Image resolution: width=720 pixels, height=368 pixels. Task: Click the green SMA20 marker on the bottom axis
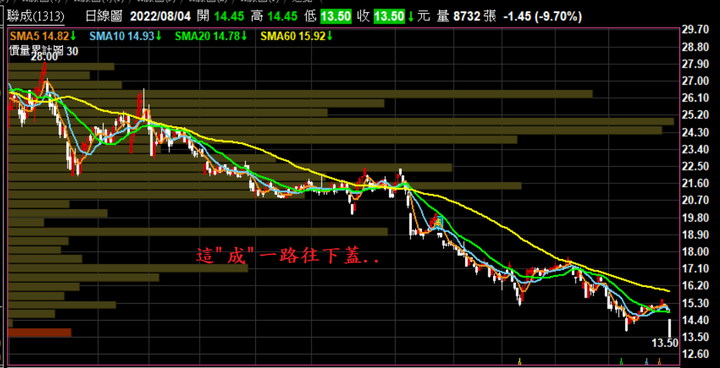click(621, 361)
